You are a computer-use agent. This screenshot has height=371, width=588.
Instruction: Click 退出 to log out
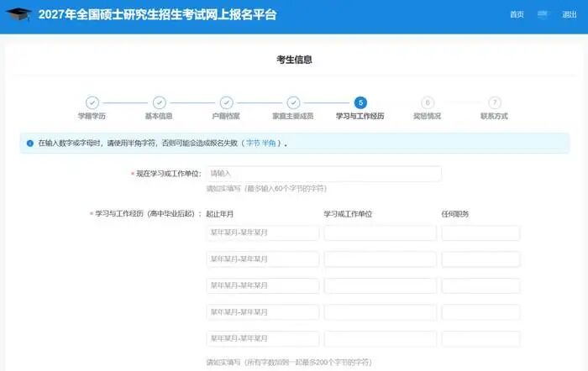click(569, 14)
